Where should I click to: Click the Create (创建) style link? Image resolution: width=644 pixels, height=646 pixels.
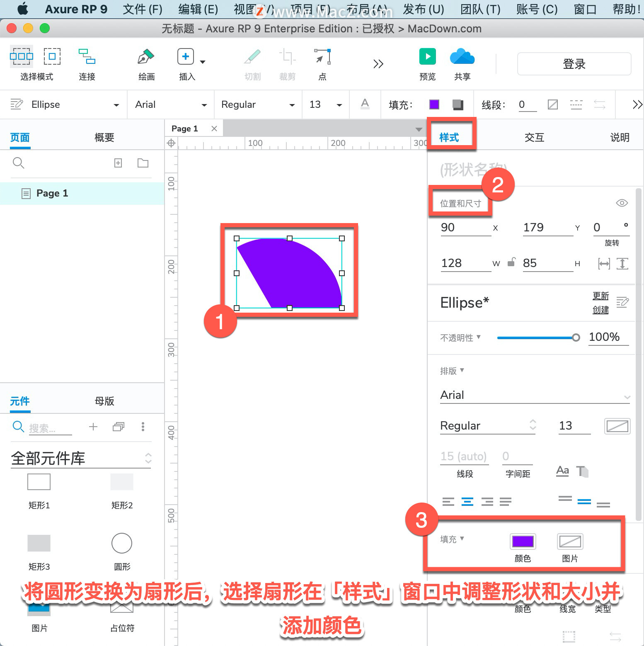click(600, 310)
